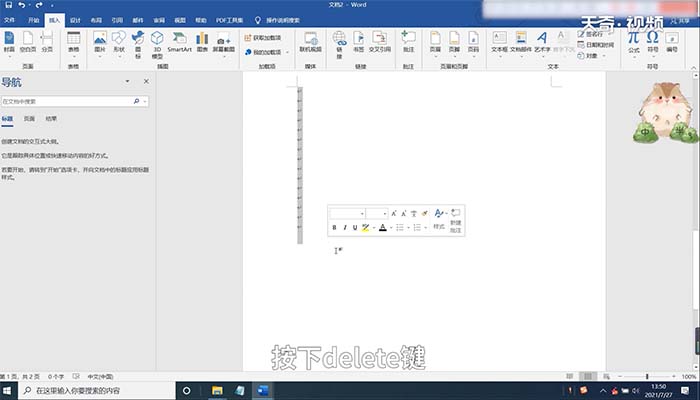Viewport: 700px width, 400px height.
Task: Open the Header (页眉) menu
Action: (x=435, y=44)
